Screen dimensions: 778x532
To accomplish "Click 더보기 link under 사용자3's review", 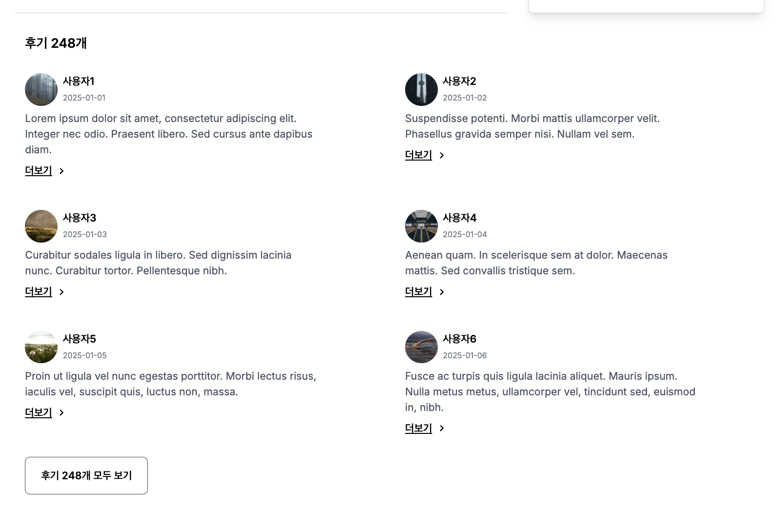I will coord(39,292).
